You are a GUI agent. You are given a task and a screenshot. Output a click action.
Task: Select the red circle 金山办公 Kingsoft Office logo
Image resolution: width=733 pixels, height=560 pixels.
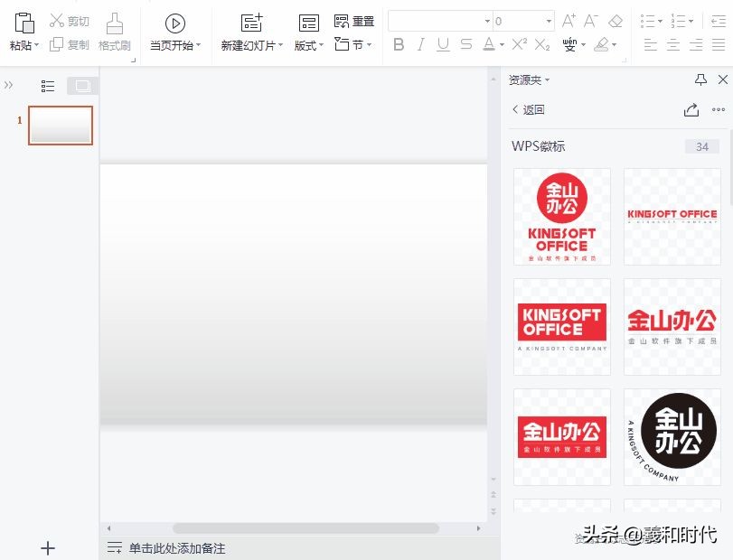562,217
